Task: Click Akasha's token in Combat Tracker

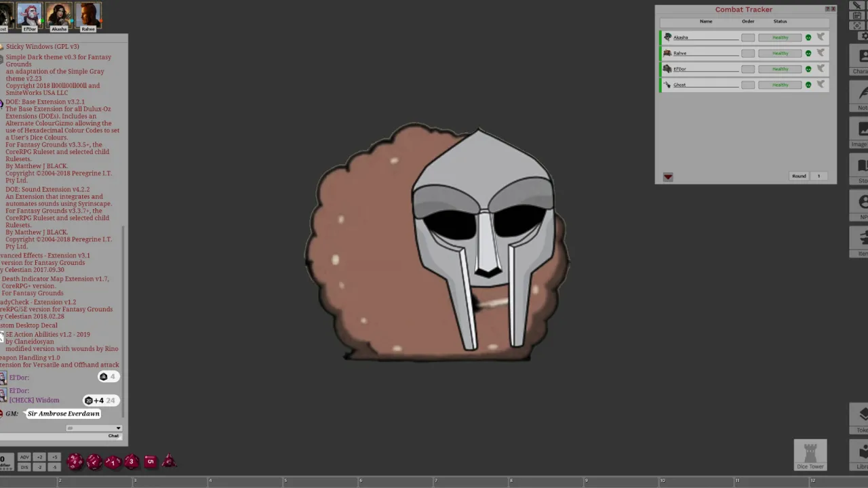Action: pyautogui.click(x=667, y=37)
